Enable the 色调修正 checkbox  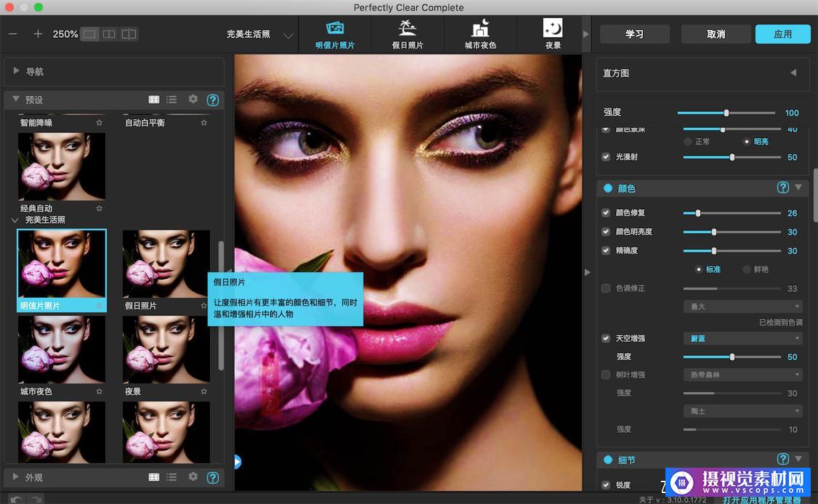click(606, 288)
